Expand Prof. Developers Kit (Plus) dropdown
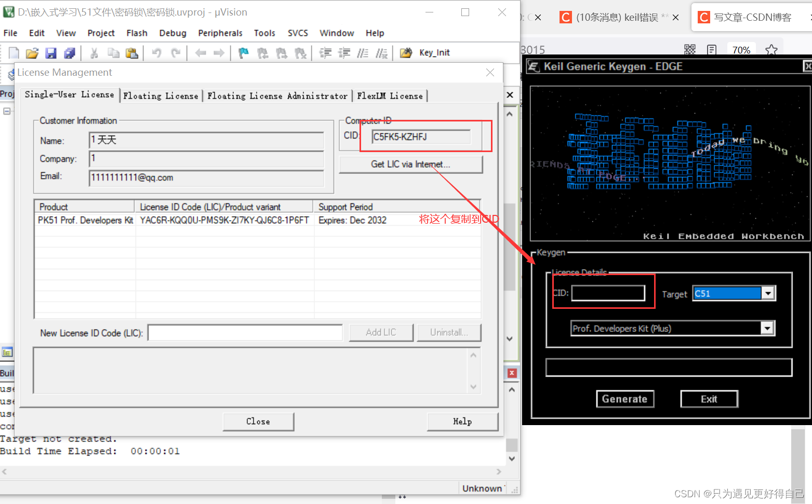Image resolution: width=812 pixels, height=504 pixels. click(x=767, y=328)
